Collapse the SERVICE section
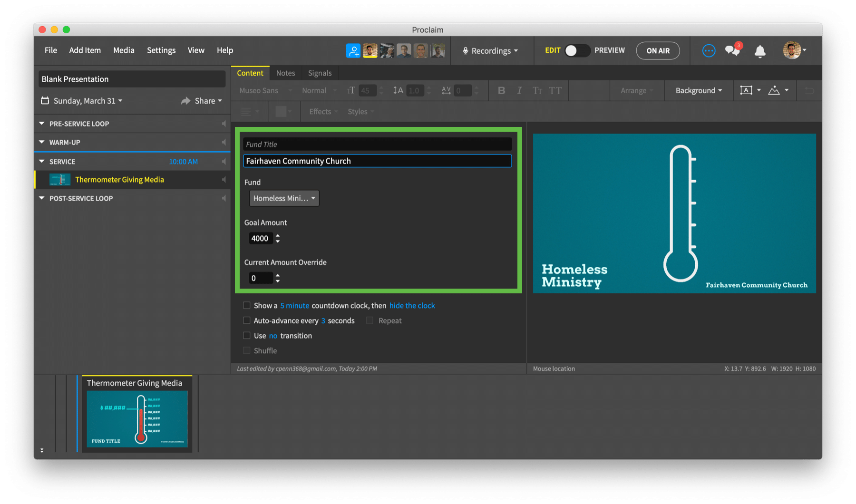Viewport: 856px width, 504px height. tap(42, 162)
